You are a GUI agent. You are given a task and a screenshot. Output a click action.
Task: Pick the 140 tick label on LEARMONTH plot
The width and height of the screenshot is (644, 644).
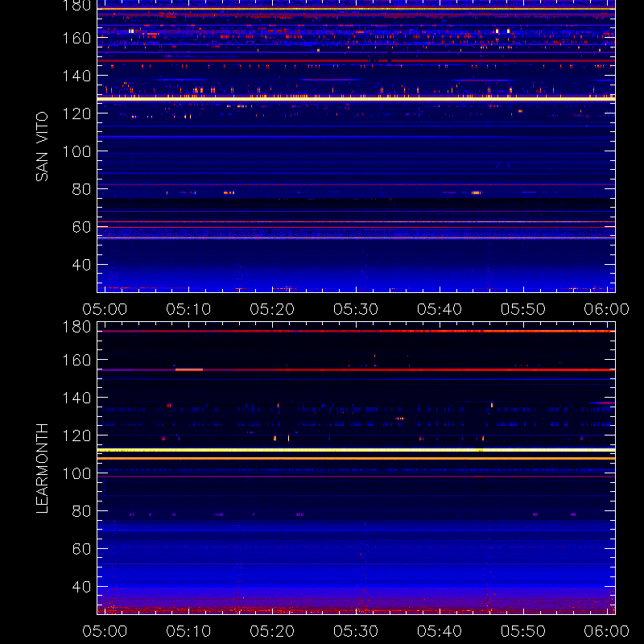click(x=76, y=398)
